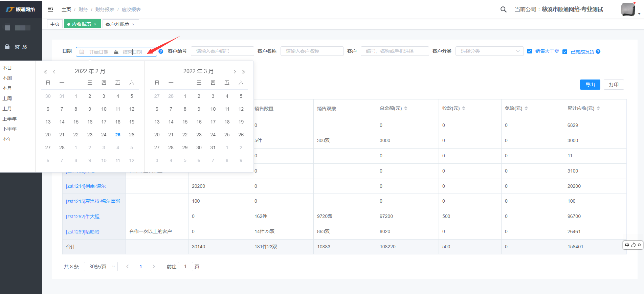Open user avatar menu
The height and width of the screenshot is (294, 644).
pos(628,9)
